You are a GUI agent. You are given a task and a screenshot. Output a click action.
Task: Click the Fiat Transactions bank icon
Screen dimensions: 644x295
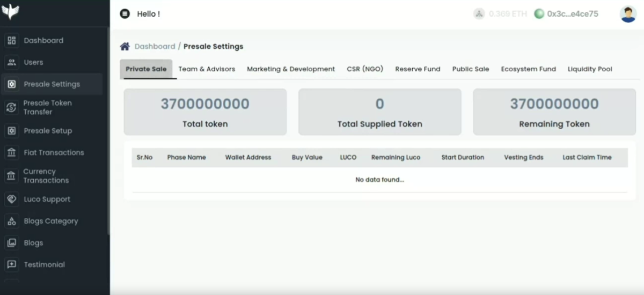pos(11,153)
